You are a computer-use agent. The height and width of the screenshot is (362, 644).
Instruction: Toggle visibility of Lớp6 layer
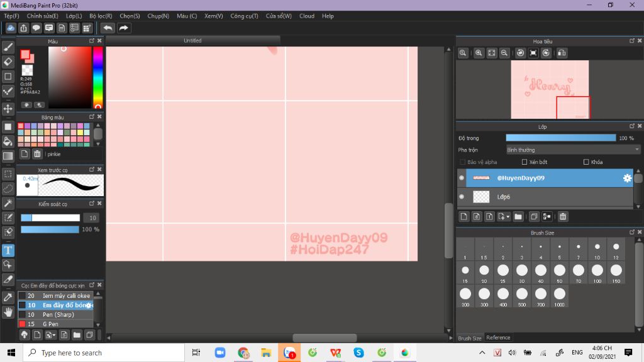[462, 197]
